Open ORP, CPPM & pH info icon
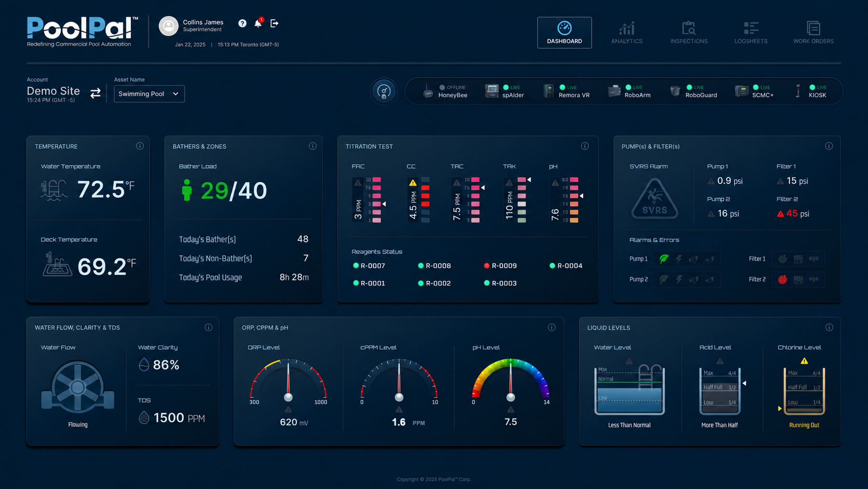The height and width of the screenshot is (489, 868). [x=552, y=327]
